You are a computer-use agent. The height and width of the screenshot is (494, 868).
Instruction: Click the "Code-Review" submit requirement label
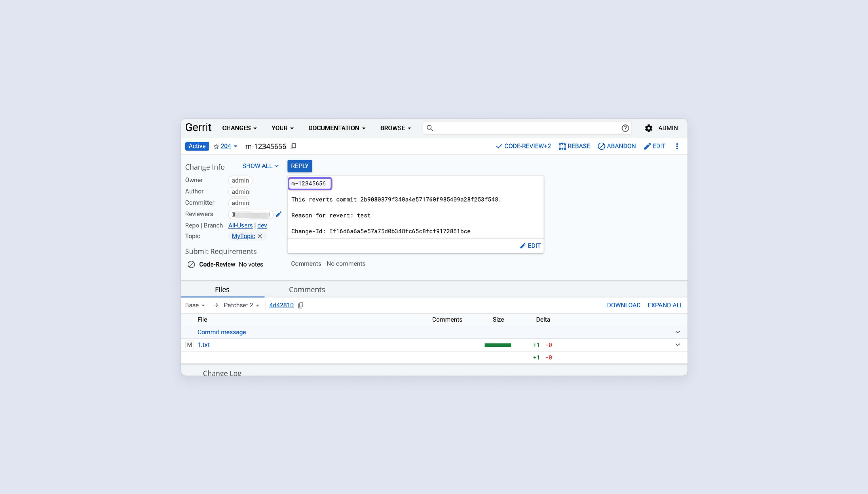click(x=217, y=265)
